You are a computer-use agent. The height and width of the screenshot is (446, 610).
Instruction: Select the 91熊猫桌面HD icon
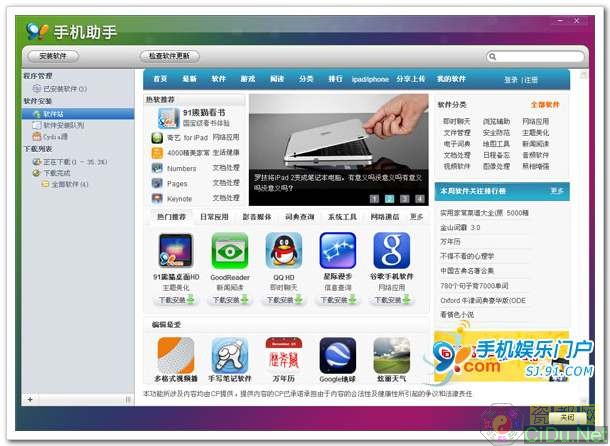175,250
